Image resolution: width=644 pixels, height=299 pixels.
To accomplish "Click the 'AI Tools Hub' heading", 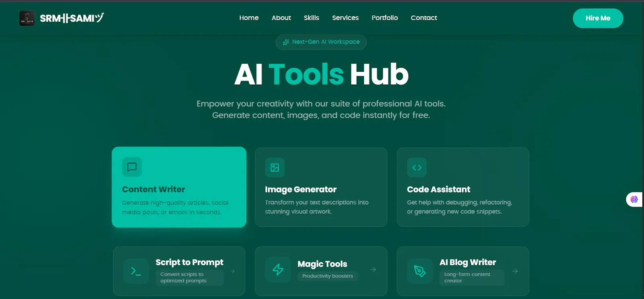I will [321, 74].
